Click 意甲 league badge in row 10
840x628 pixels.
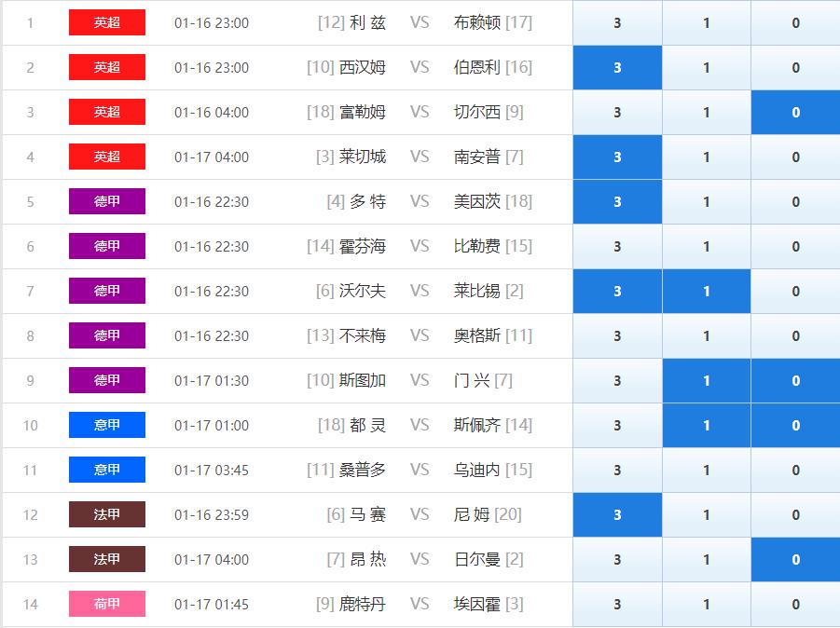coord(107,425)
